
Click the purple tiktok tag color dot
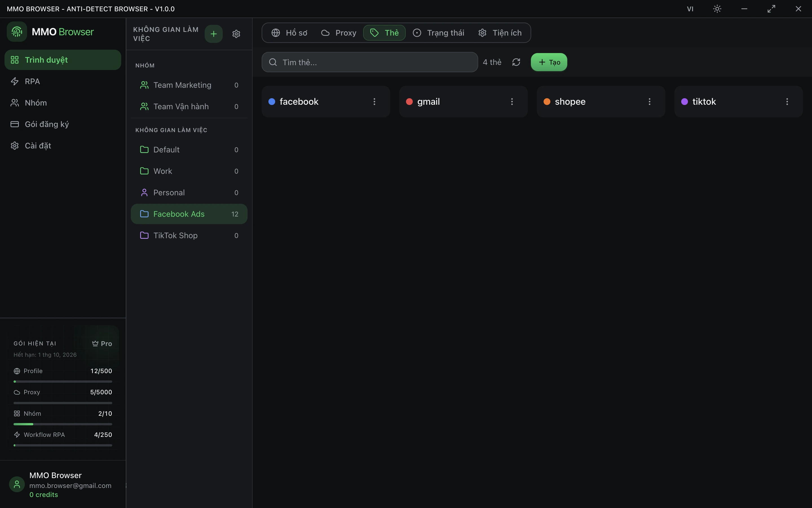pyautogui.click(x=685, y=102)
